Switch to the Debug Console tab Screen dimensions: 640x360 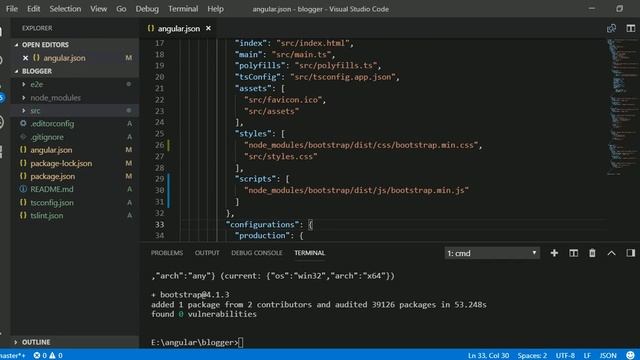tap(257, 253)
